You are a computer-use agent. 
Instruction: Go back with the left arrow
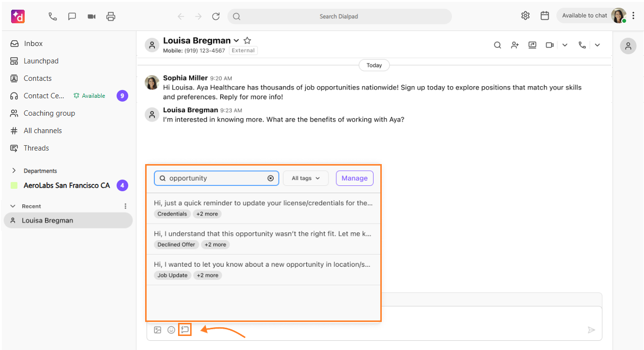point(181,16)
